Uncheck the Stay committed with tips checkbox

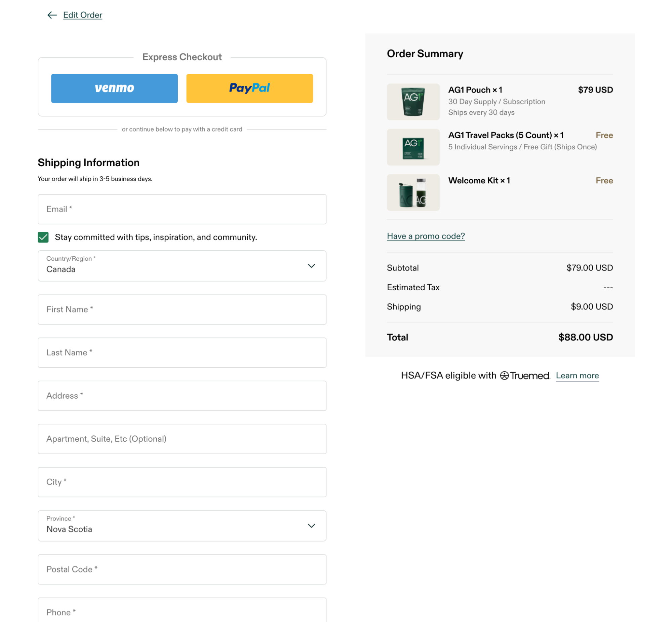coord(43,237)
